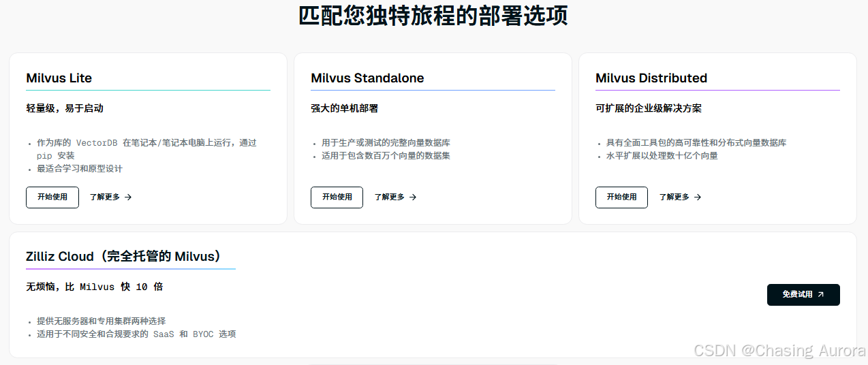Open 了解更多 link under Milvus Distributed
The height and width of the screenshot is (365, 868).
coord(680,197)
